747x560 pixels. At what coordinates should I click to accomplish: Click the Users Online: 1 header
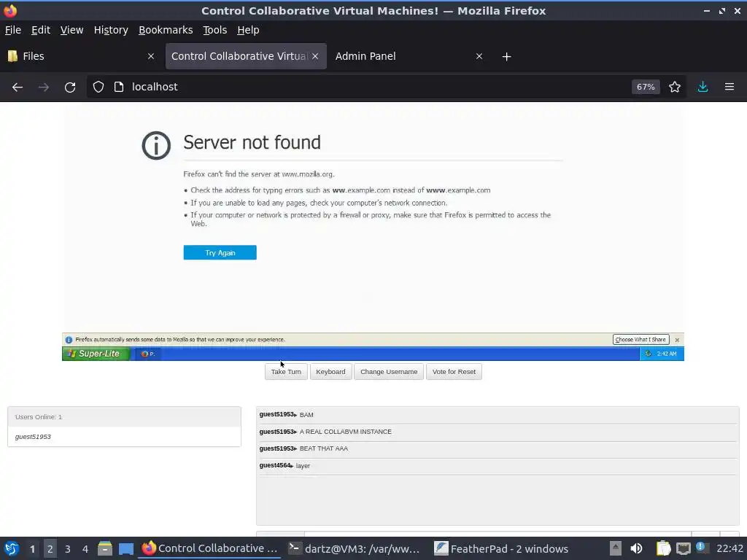coord(124,417)
